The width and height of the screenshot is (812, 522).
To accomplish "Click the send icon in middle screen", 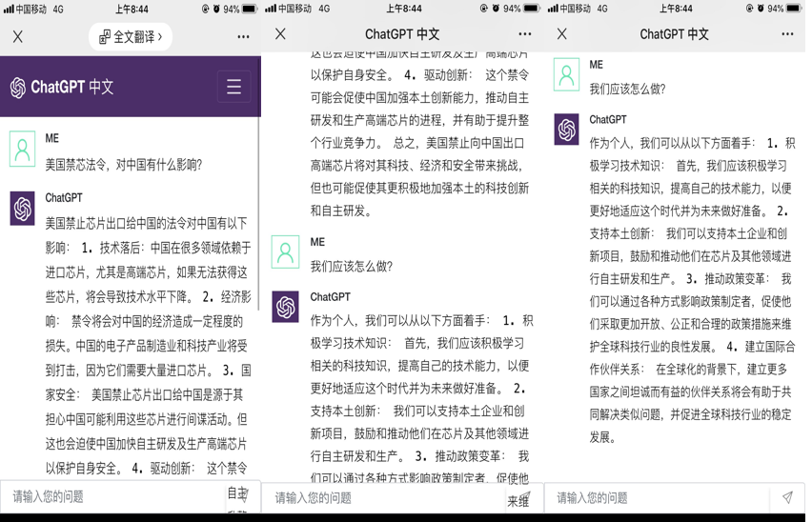I will (x=524, y=496).
